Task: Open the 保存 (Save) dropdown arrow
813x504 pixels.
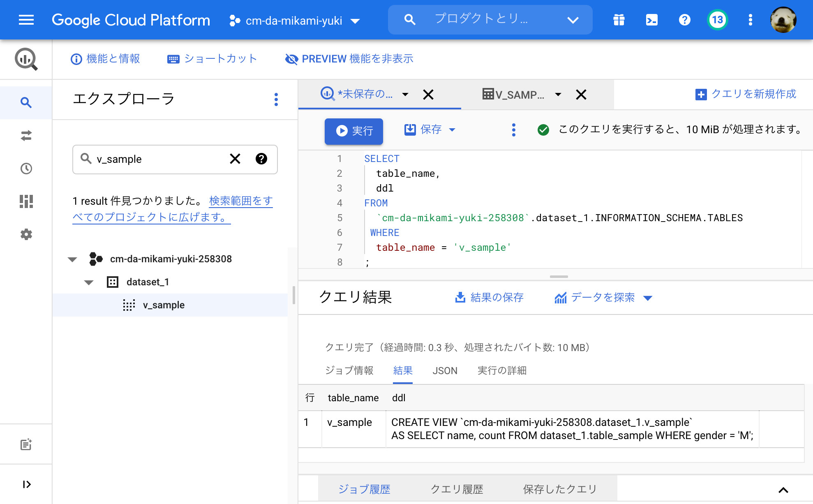Action: tap(453, 130)
